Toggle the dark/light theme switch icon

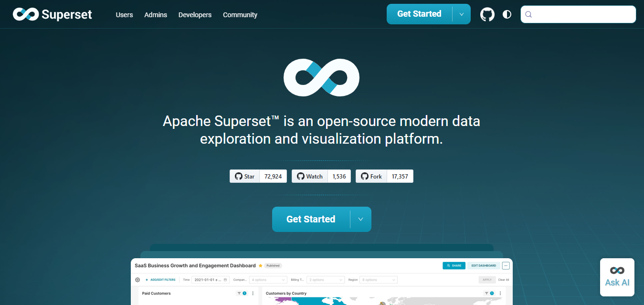tap(507, 14)
